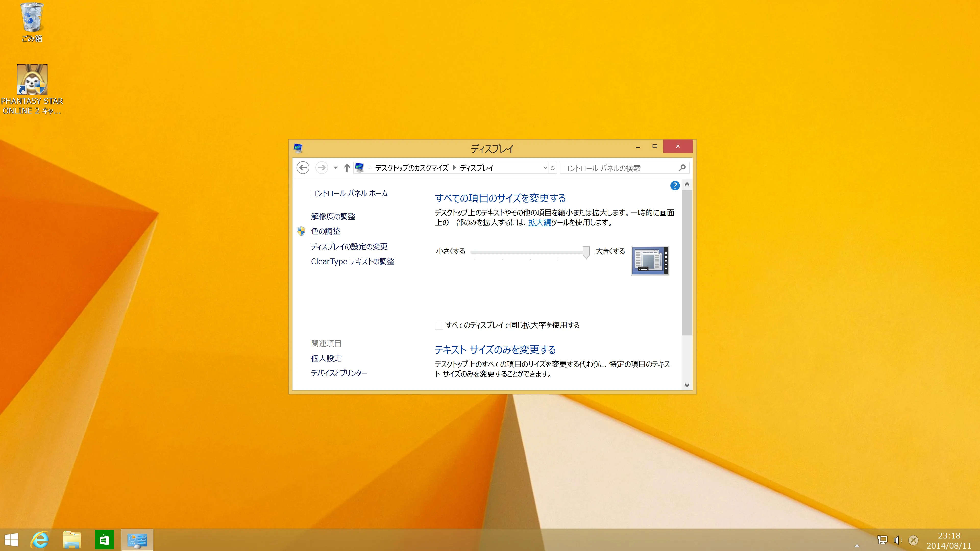Click the Forward arrow in the navigation bar
Image resolution: width=980 pixels, height=551 pixels.
322,168
